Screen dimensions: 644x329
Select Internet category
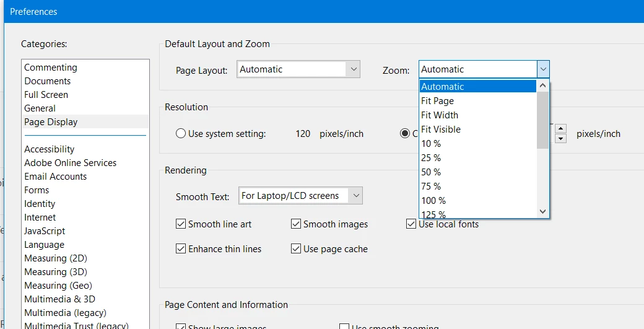40,217
